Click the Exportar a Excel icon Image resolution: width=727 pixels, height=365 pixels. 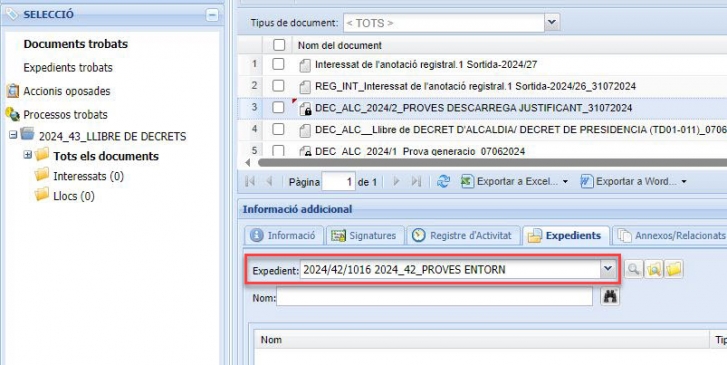[466, 181]
